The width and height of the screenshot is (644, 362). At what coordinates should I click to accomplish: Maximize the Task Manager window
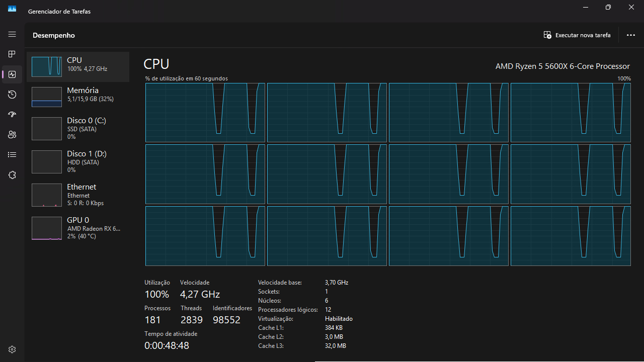(608, 8)
